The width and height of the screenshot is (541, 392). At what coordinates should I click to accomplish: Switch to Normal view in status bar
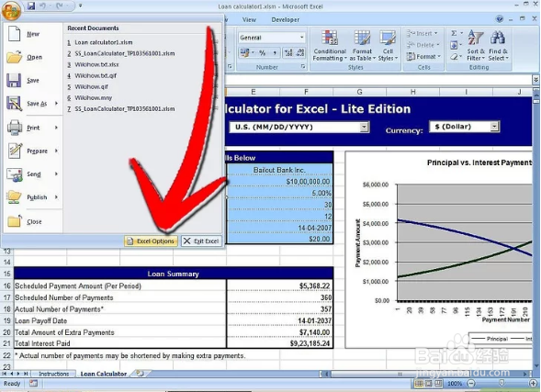coord(419,383)
